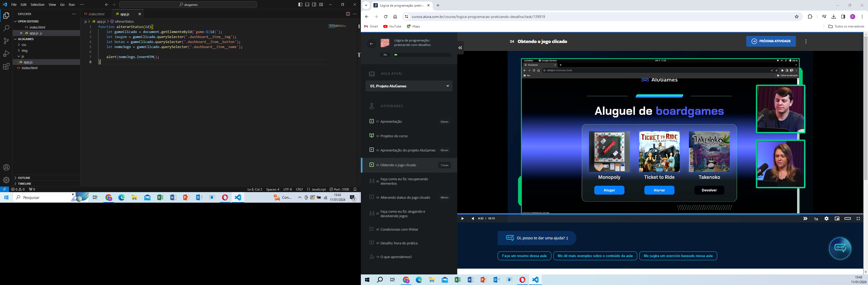Open the File menu in VS Code
The height and width of the screenshot is (285, 868).
coord(14,5)
